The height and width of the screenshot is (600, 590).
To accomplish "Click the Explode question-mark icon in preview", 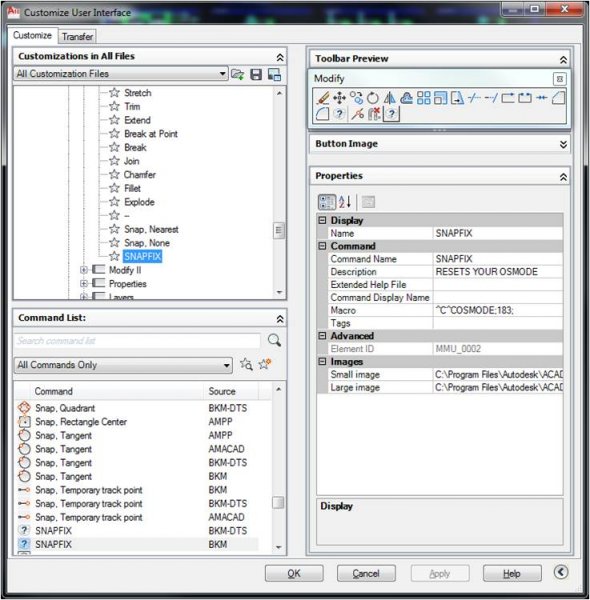I will (339, 114).
